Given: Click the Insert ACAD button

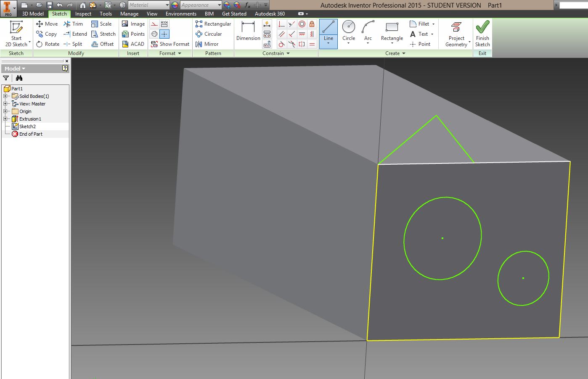Looking at the screenshot, I should click(133, 44).
